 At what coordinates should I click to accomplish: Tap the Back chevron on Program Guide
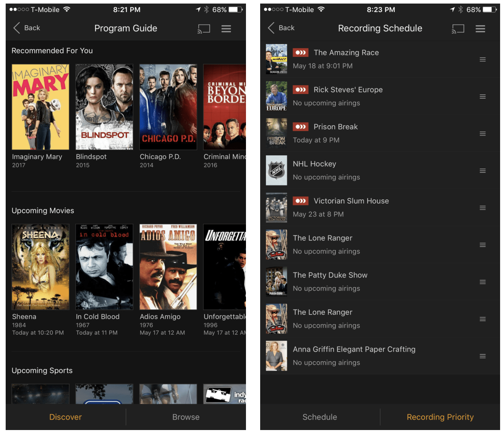pyautogui.click(x=16, y=28)
